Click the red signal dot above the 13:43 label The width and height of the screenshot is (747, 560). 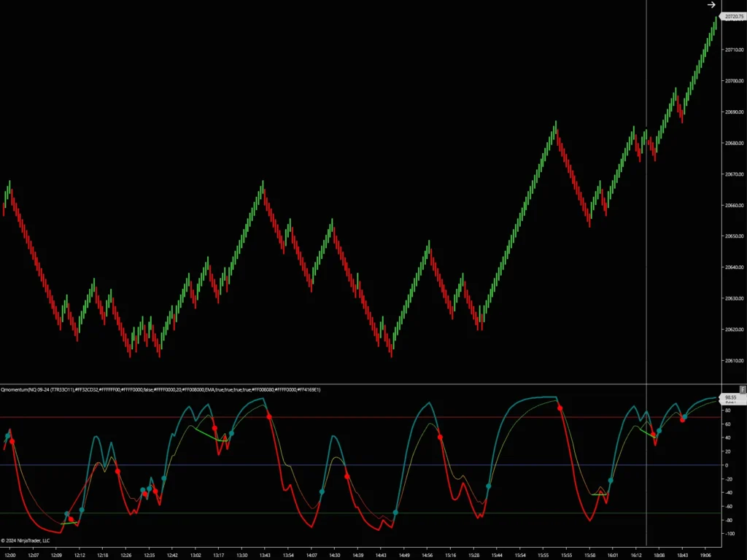click(x=269, y=416)
